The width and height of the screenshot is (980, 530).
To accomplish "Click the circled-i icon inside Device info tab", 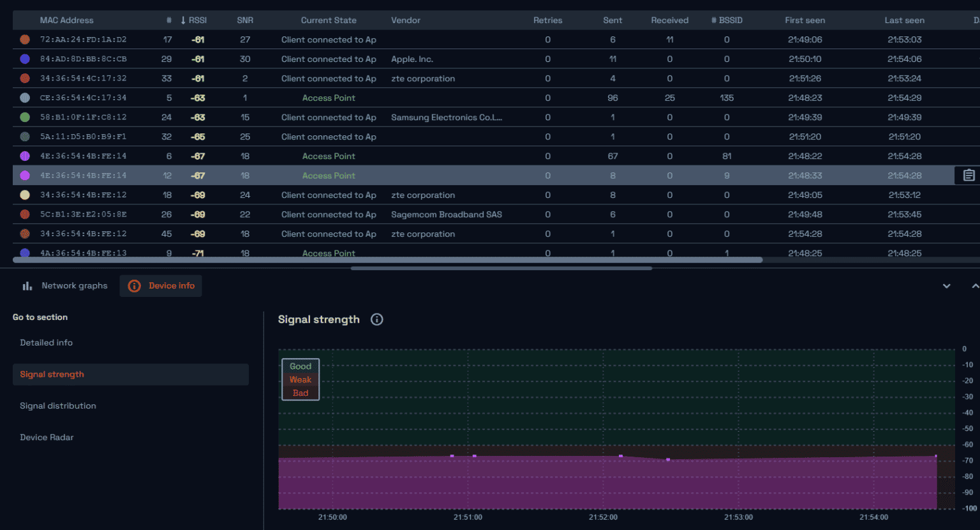I will click(134, 285).
